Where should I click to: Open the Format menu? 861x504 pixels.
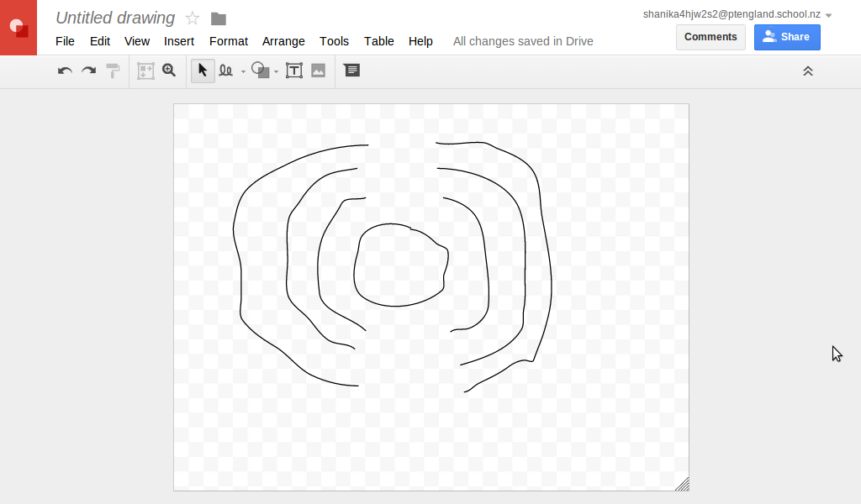click(229, 41)
